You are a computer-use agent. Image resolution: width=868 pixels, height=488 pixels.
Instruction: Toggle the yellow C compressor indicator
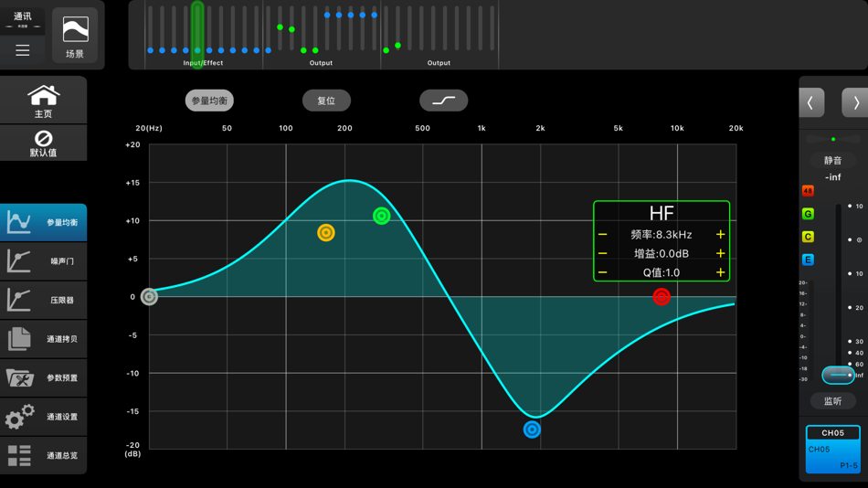click(x=808, y=237)
